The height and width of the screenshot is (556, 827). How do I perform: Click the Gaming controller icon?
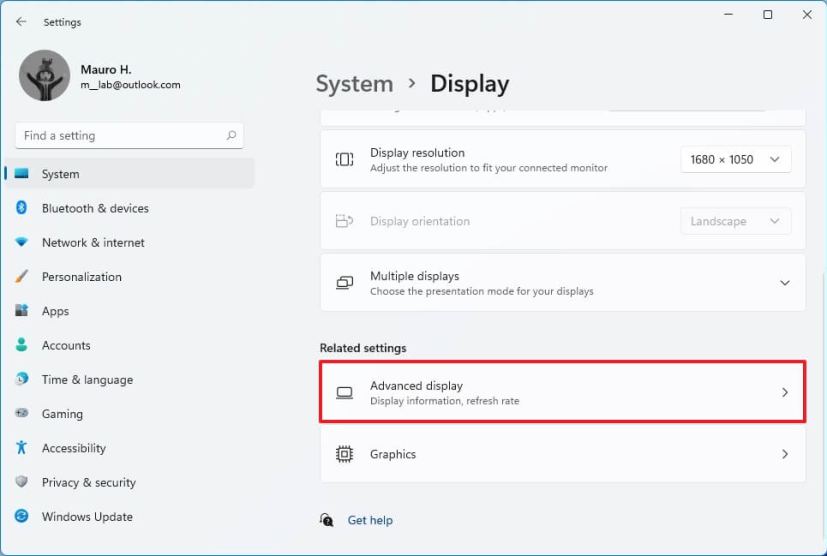pos(21,414)
